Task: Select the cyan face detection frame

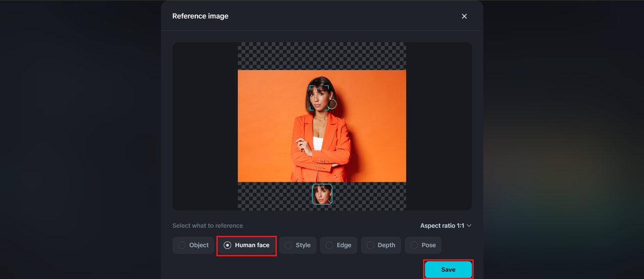Action: click(x=319, y=98)
